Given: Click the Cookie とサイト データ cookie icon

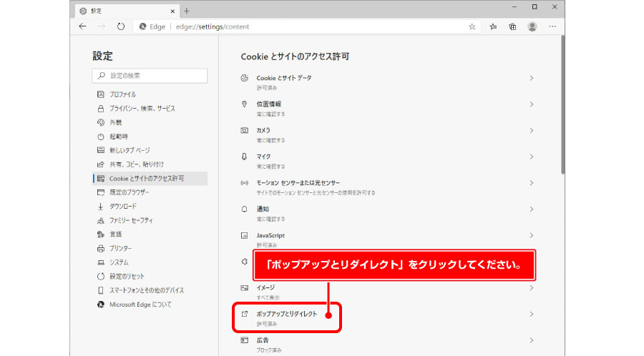Looking at the screenshot, I should 245,78.
